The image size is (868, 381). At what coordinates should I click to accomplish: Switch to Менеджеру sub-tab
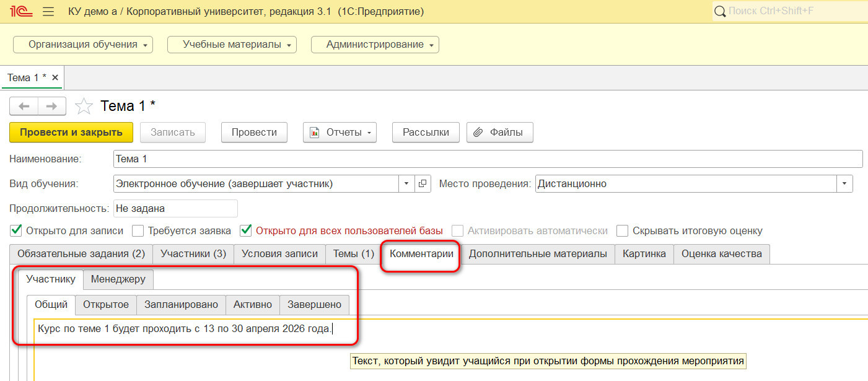tap(118, 279)
